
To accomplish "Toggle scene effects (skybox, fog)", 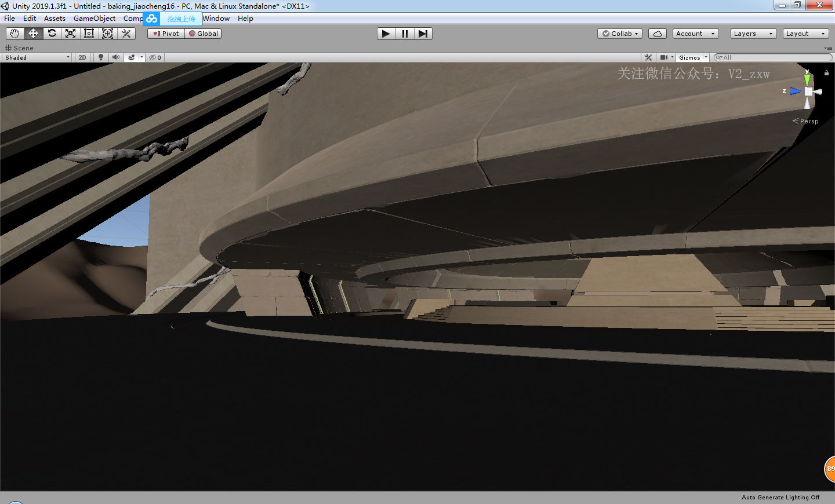I will click(132, 57).
